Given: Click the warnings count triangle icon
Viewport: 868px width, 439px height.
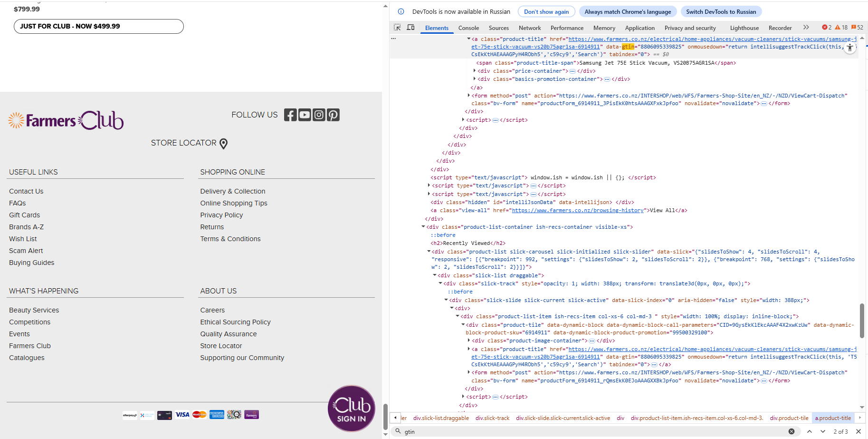Looking at the screenshot, I should coord(838,28).
